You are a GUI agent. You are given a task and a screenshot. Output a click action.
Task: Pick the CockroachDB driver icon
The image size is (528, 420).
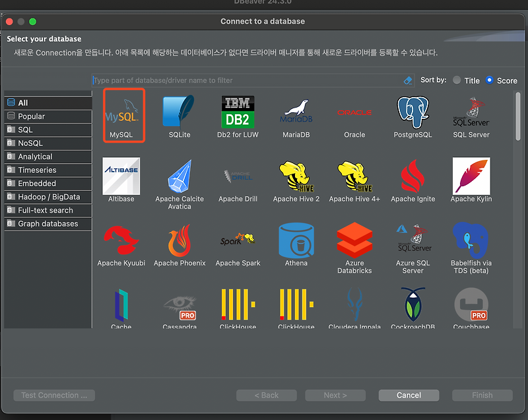[x=413, y=305]
